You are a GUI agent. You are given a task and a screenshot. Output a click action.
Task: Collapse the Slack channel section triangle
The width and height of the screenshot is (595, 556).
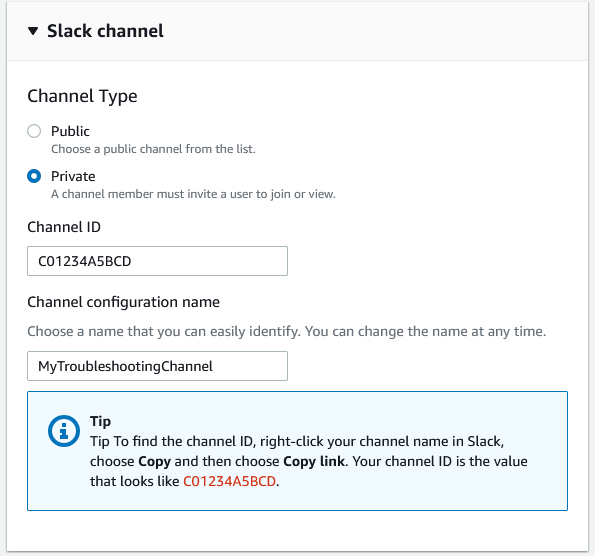point(33,31)
